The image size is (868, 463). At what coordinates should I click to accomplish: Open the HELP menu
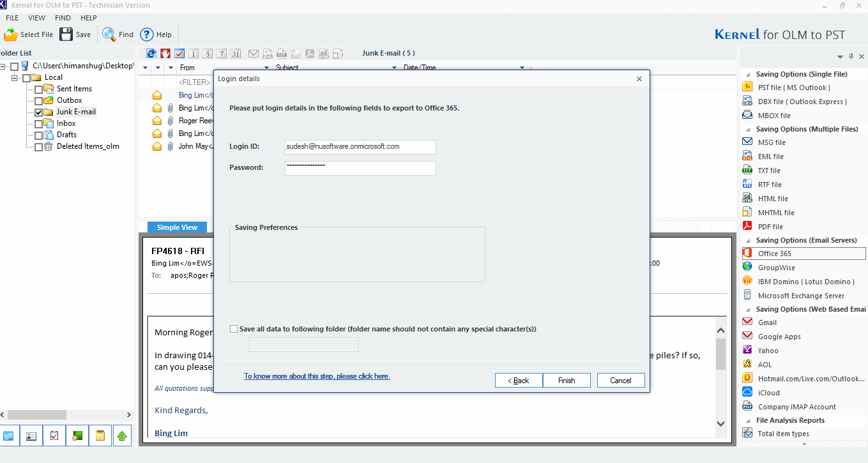coord(89,18)
